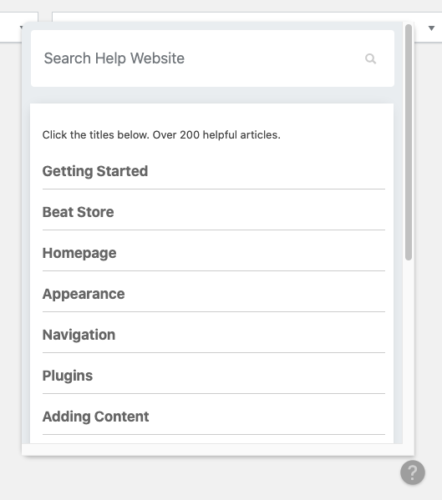Click the 'Over 200 helpful articles' intro text

(x=161, y=135)
